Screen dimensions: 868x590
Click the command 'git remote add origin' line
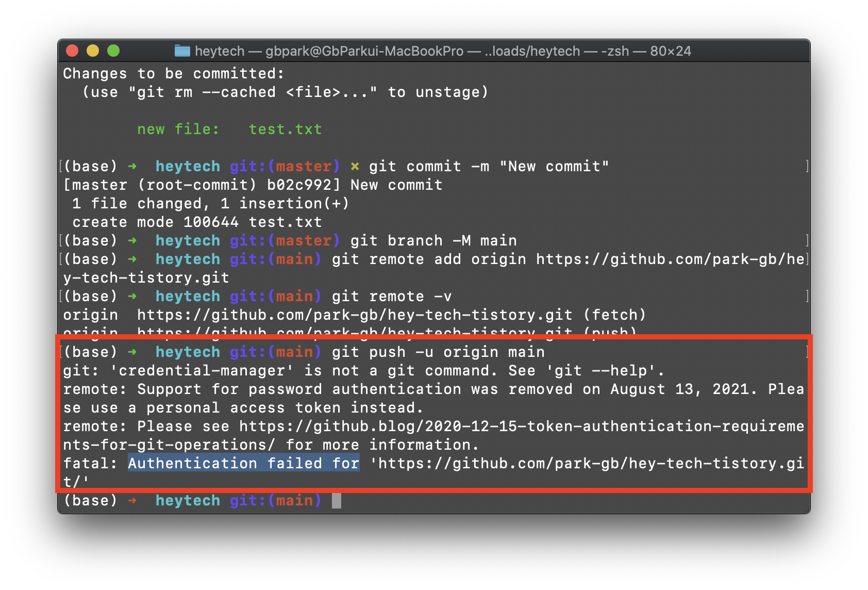click(x=568, y=259)
